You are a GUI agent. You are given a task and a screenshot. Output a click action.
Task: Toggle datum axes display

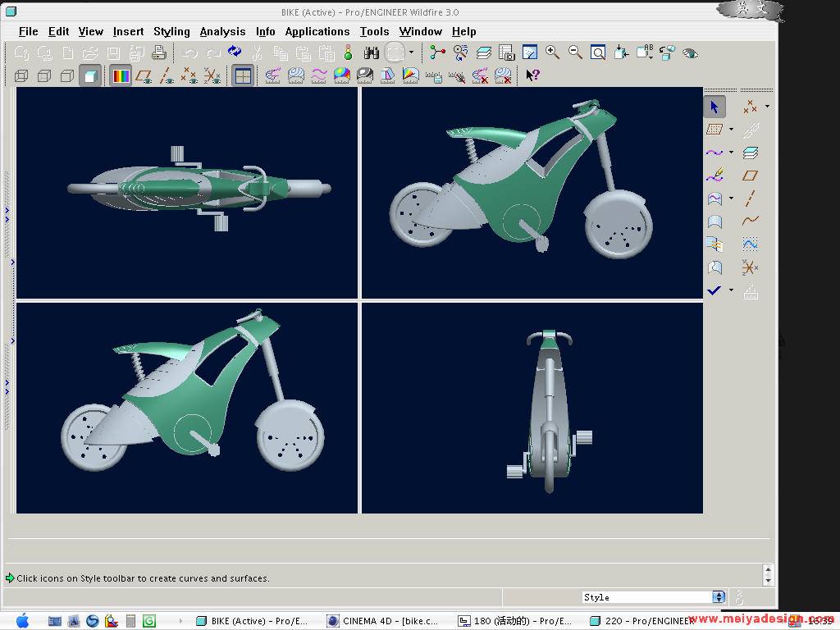167,75
